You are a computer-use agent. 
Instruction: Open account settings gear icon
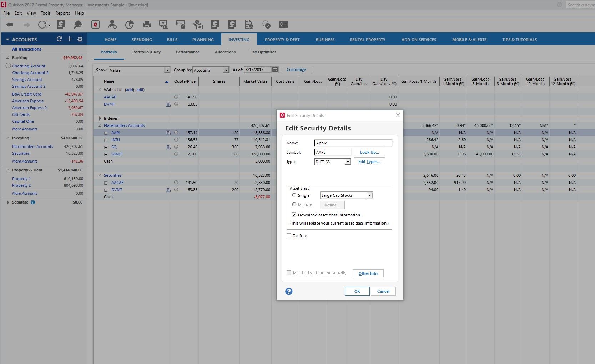80,39
